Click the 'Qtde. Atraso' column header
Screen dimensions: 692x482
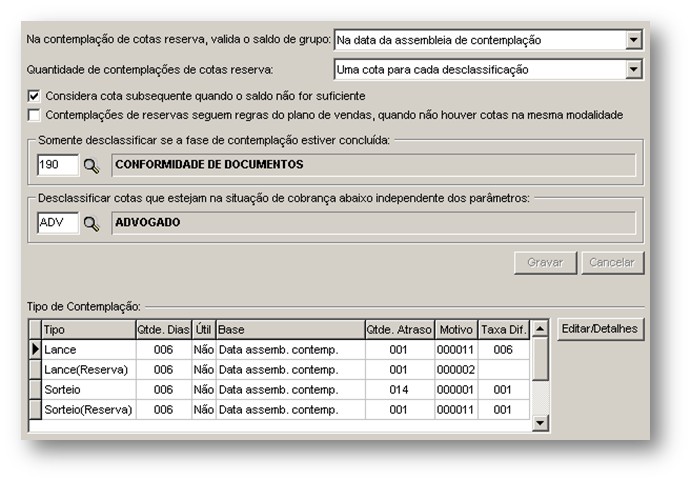(399, 330)
